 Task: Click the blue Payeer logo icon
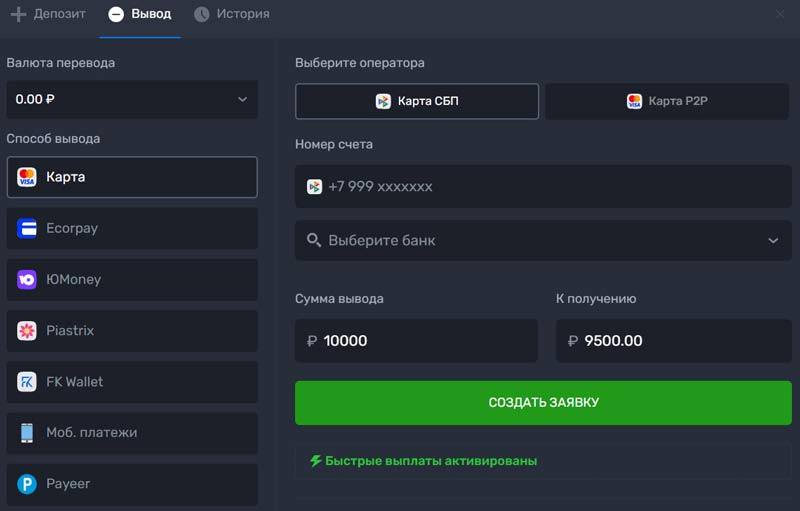(27, 484)
